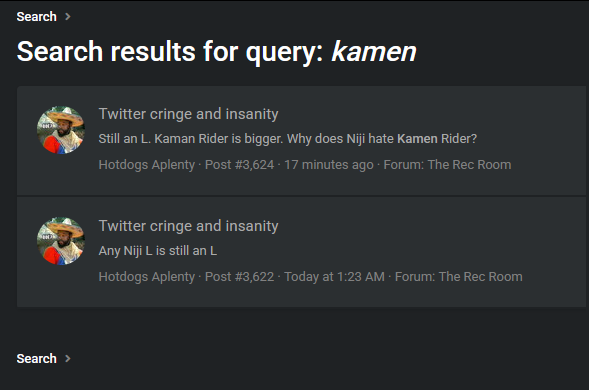Click the 'Search results for query: kamen' heading
This screenshot has height=390, width=589.
[216, 51]
